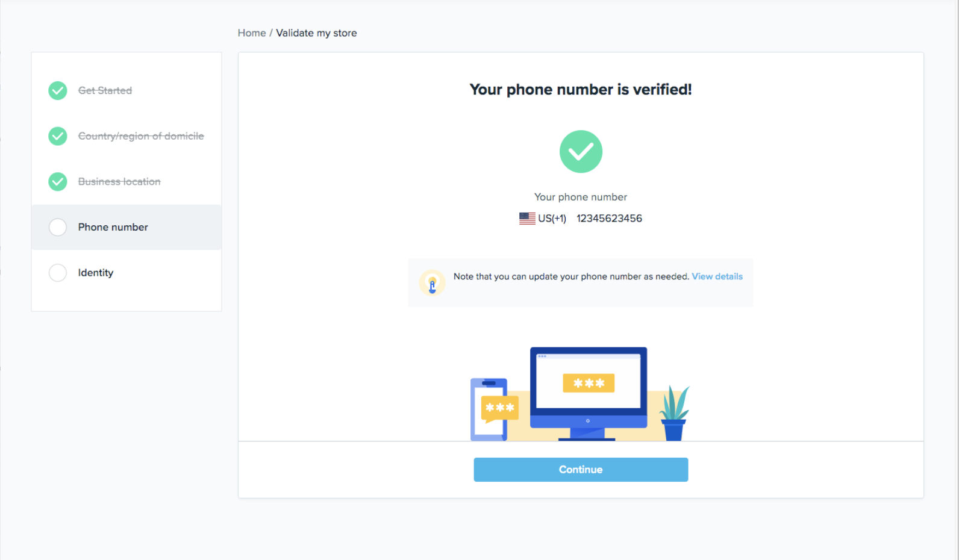Image resolution: width=959 pixels, height=560 pixels.
Task: Click the phone number 12345623456
Action: coord(609,219)
